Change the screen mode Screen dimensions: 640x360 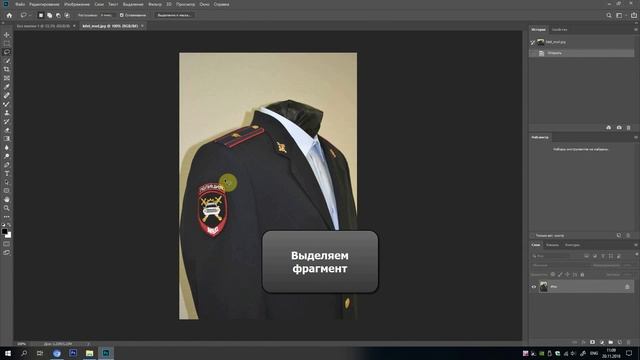pyautogui.click(x=7, y=253)
